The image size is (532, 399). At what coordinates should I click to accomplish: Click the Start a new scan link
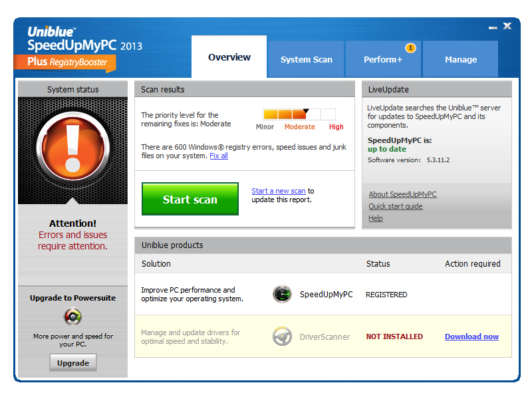pos(278,191)
